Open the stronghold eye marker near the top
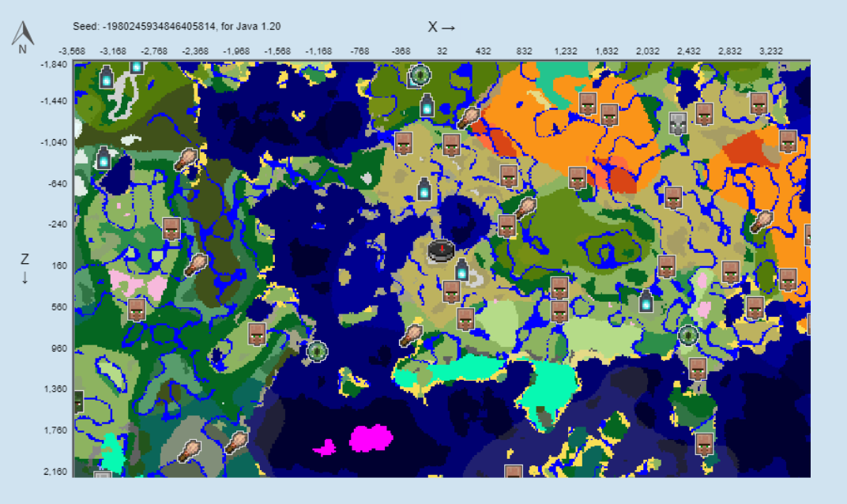Screen dimensions: 847x504 pos(420,77)
